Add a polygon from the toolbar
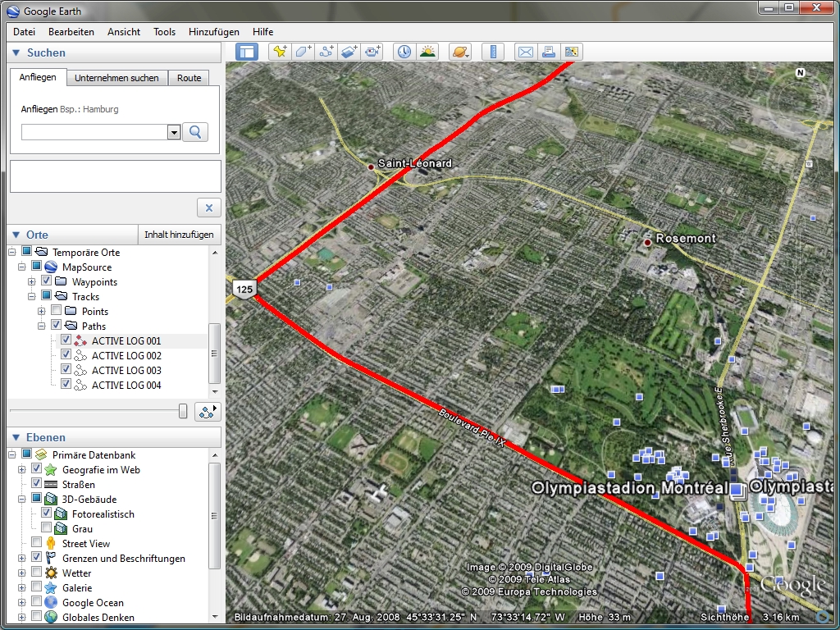The height and width of the screenshot is (630, 840). (303, 52)
